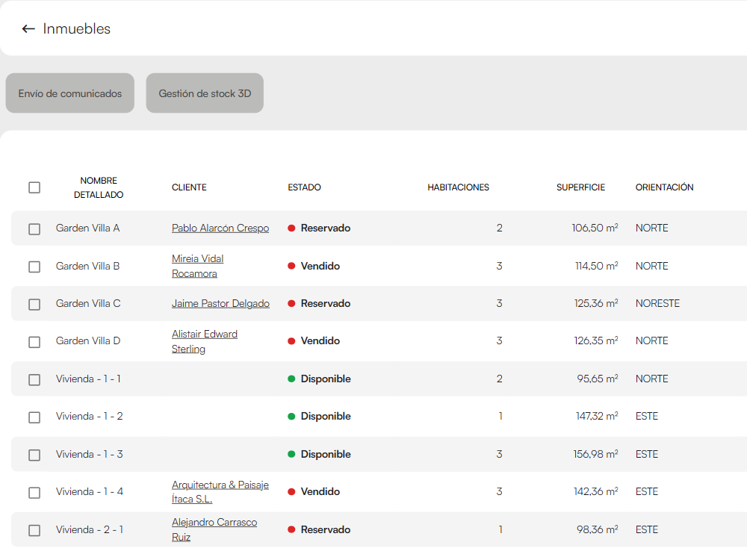Click the ORIENTACIÓN column header
The image size is (747, 560).
pyautogui.click(x=665, y=187)
